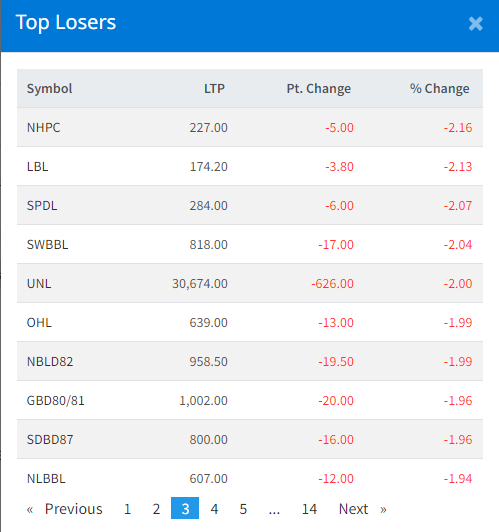Image resolution: width=499 pixels, height=532 pixels.
Task: Go to page 2 of results
Action: coord(156,508)
